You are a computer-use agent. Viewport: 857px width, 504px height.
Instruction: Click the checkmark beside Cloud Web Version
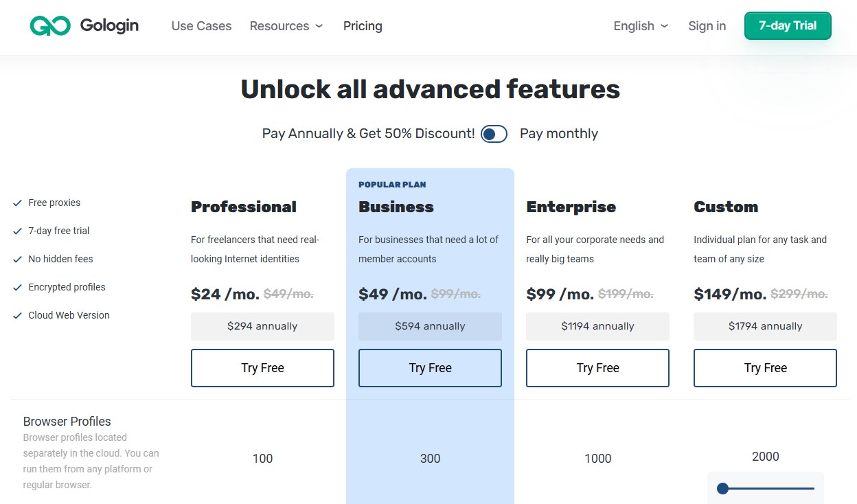point(17,315)
